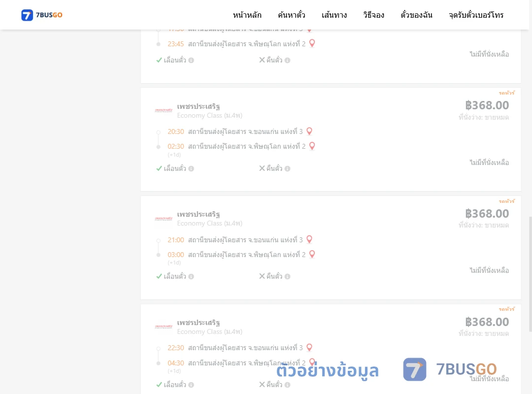This screenshot has width=532, height=394.
Task: Click ฿368.00 price in the 21:00 card
Action: [487, 213]
